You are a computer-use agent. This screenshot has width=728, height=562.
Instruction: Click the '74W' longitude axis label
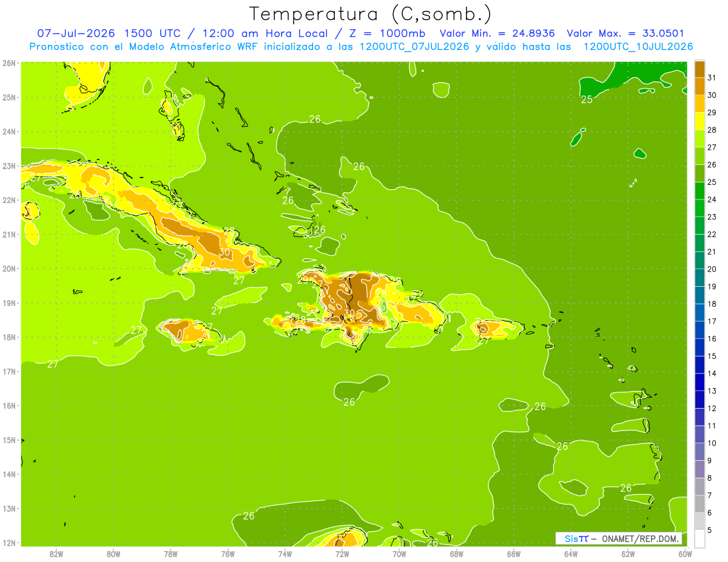click(285, 554)
